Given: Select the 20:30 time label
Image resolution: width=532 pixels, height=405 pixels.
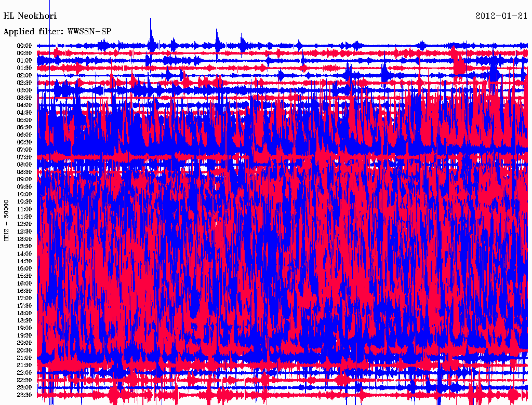Looking at the screenshot, I should click(24, 350).
